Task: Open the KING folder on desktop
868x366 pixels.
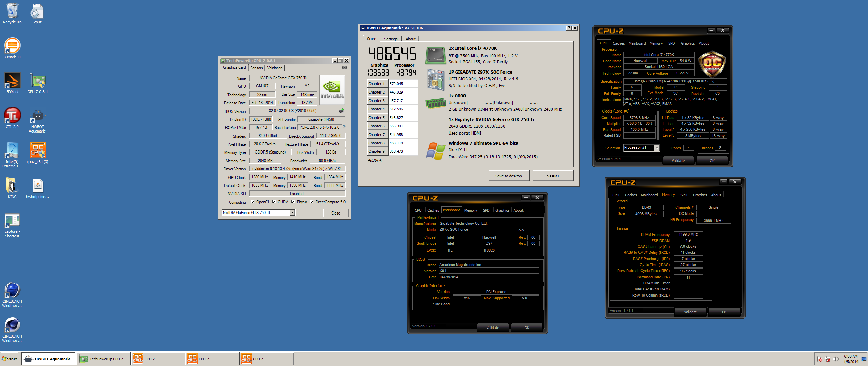Action: [x=12, y=187]
